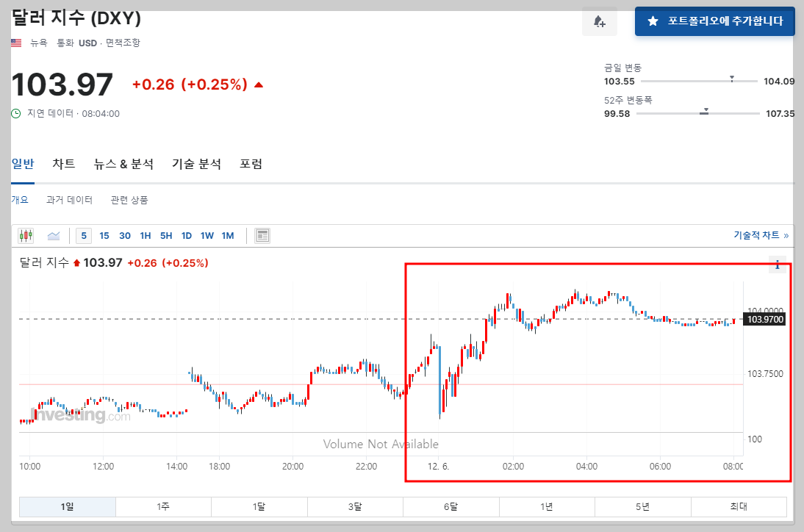Select the 5-minute interval

[84, 236]
